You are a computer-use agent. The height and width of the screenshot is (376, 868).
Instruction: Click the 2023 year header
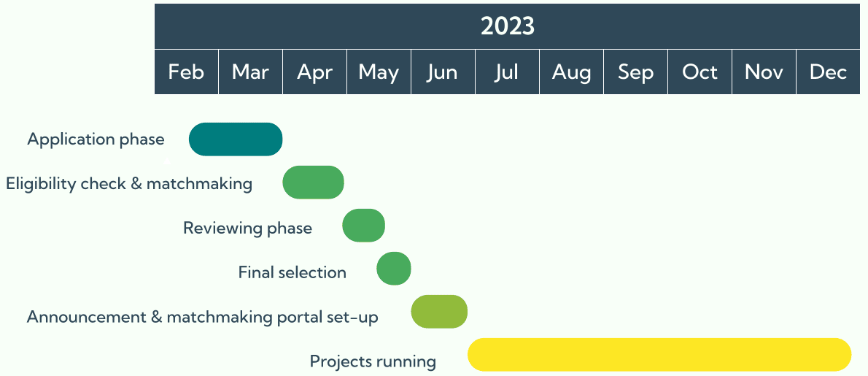(x=507, y=26)
